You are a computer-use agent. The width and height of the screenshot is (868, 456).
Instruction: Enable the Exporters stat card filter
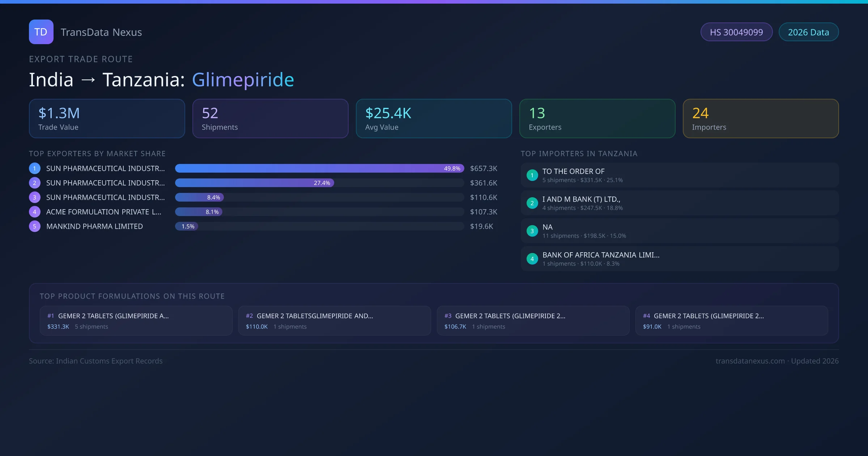[597, 118]
